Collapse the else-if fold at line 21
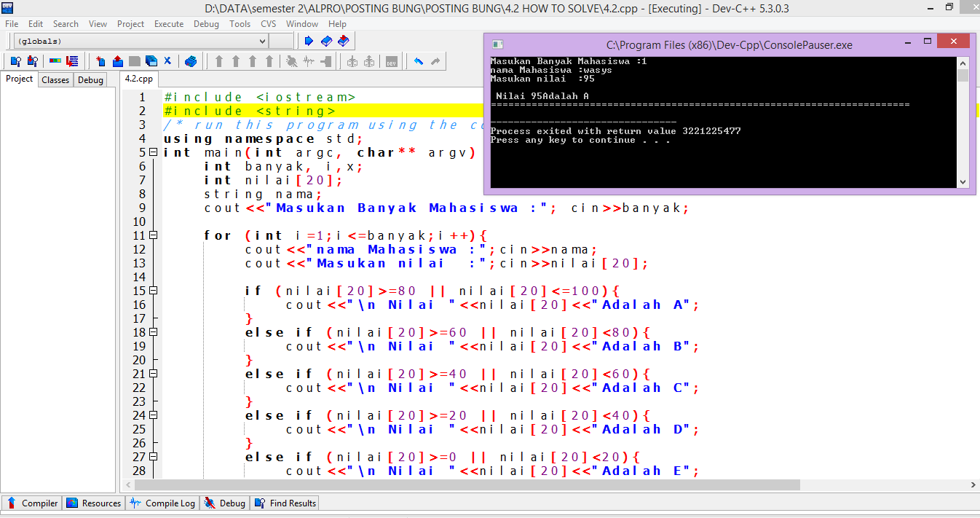 [x=153, y=374]
